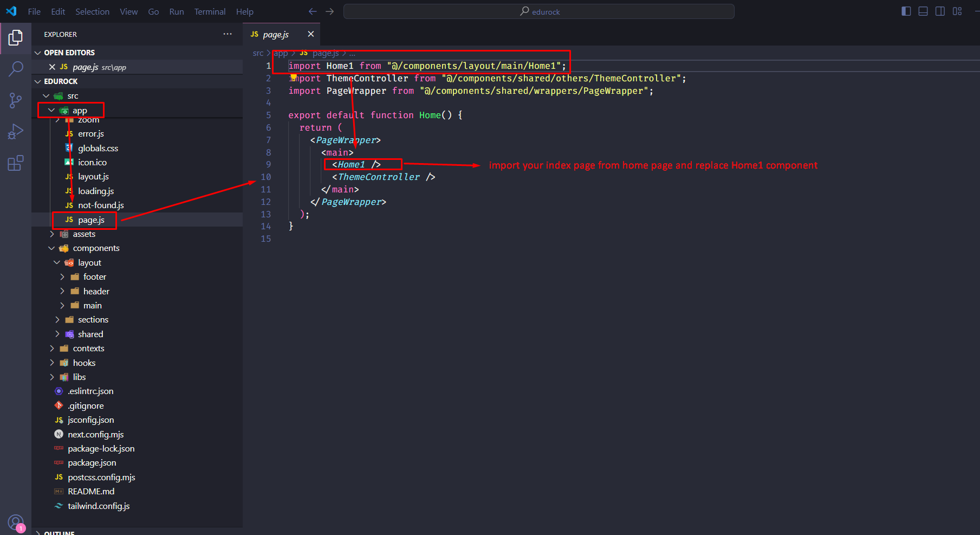
Task: Click the VS Code logo icon
Action: point(11,11)
